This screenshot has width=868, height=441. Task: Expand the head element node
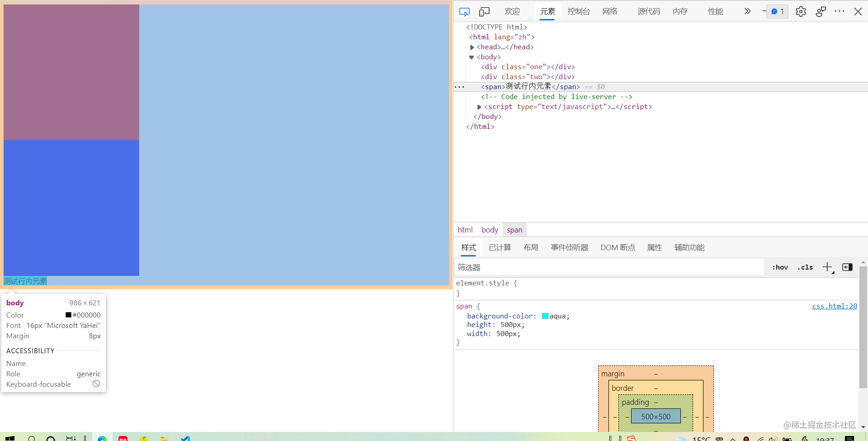[472, 47]
